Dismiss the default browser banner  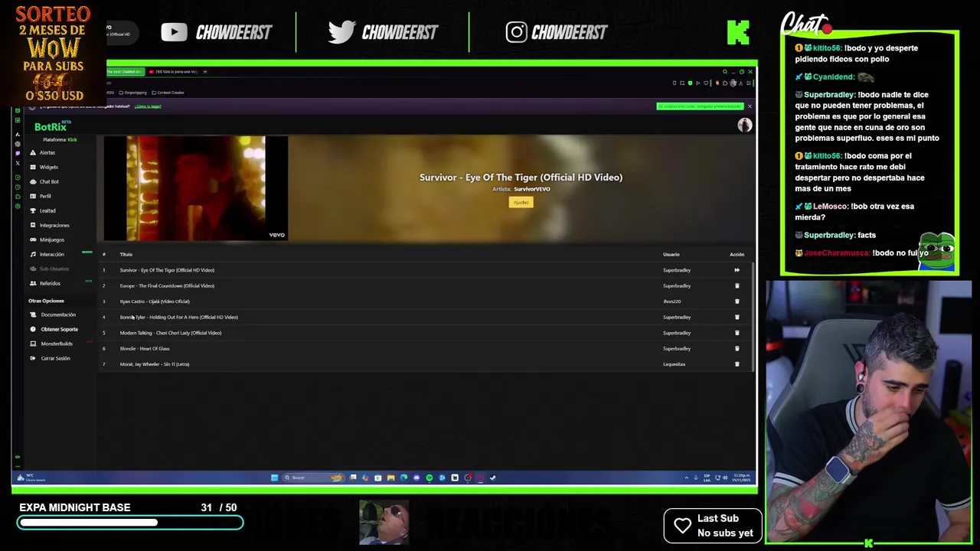click(x=750, y=106)
